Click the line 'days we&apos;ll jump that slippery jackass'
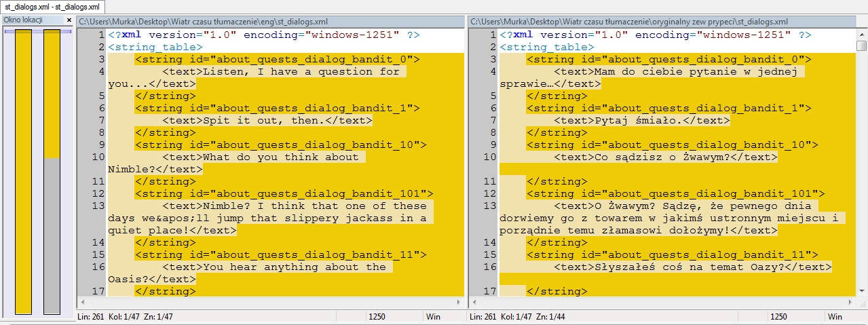 coord(270,218)
